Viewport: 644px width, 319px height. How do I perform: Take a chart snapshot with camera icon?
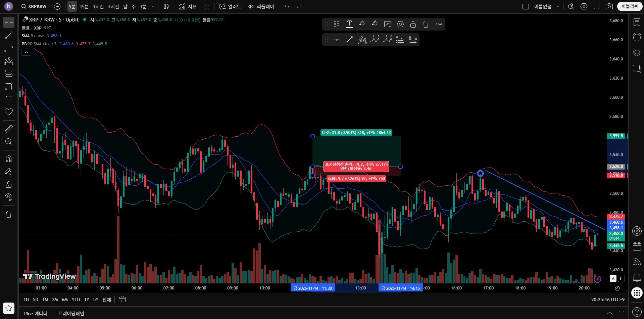click(609, 6)
